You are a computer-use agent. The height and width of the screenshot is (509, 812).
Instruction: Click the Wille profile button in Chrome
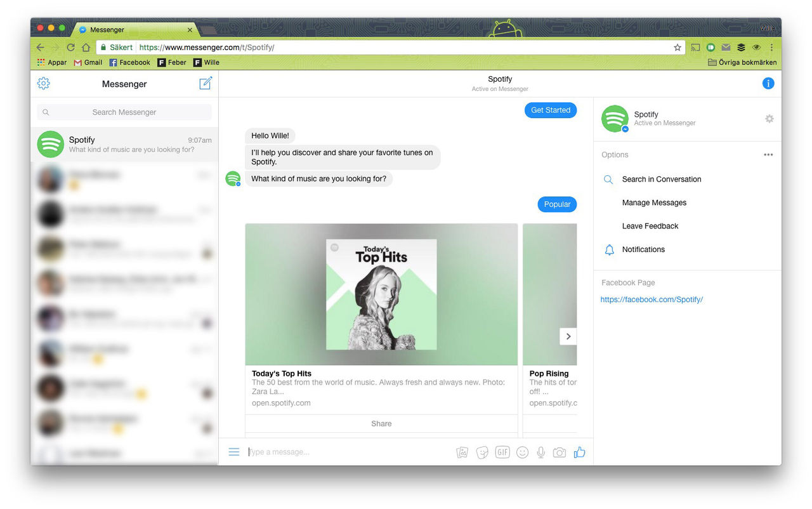pyautogui.click(x=768, y=28)
